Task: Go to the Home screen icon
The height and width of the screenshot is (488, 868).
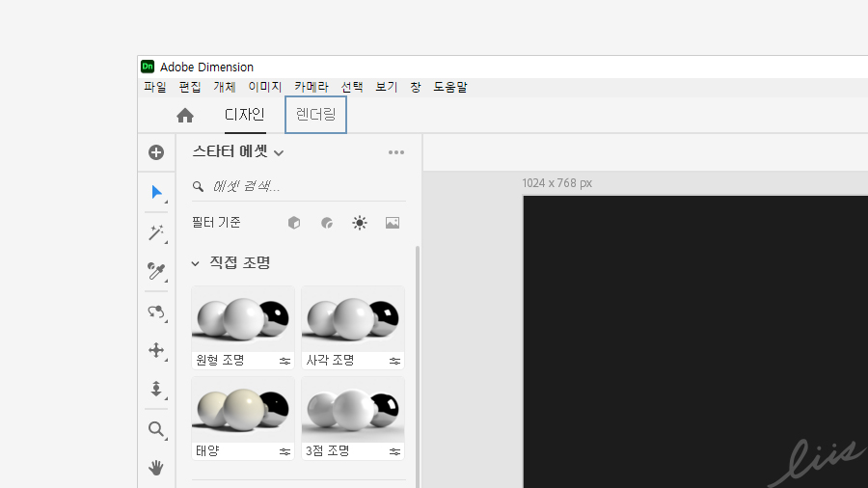Action: (185, 115)
